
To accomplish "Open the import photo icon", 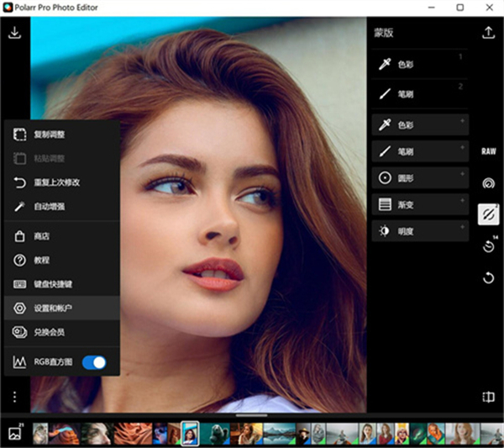I will [x=15, y=33].
